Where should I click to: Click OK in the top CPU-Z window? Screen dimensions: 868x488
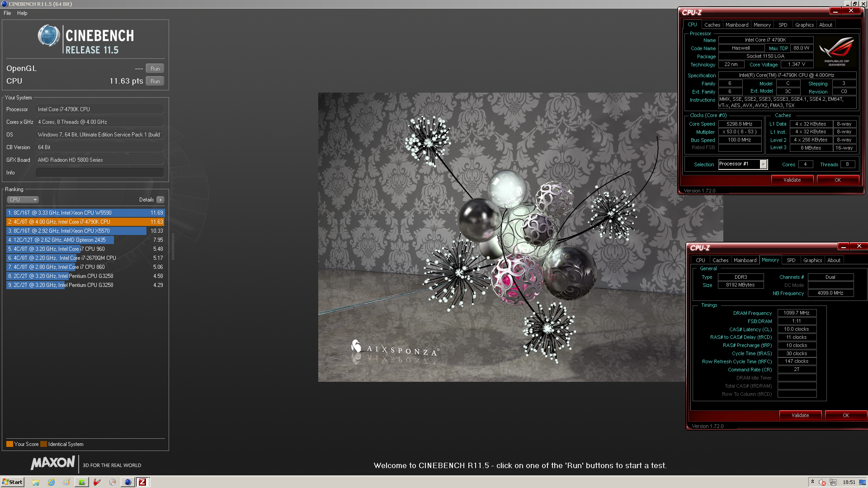[x=838, y=180]
